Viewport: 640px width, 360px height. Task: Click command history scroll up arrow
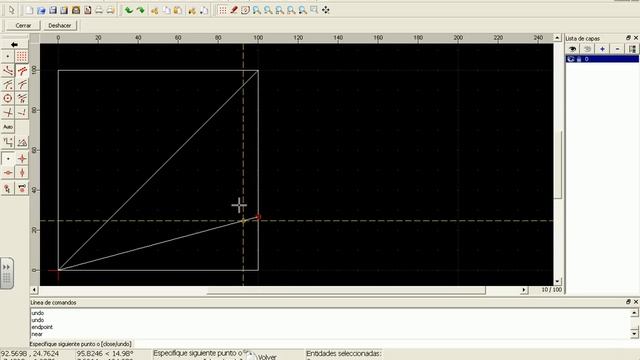click(x=634, y=313)
